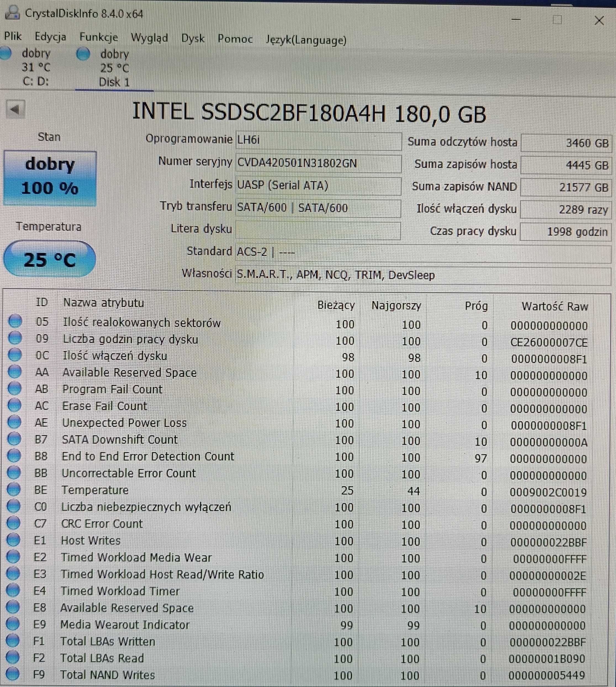
Task: Click status icon for BE Temperature attribute
Action: point(14,489)
